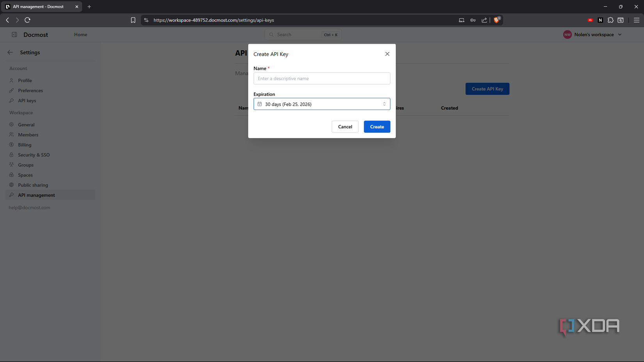This screenshot has height=362, width=644.
Task: Click the Name input field for the API key
Action: point(322,78)
